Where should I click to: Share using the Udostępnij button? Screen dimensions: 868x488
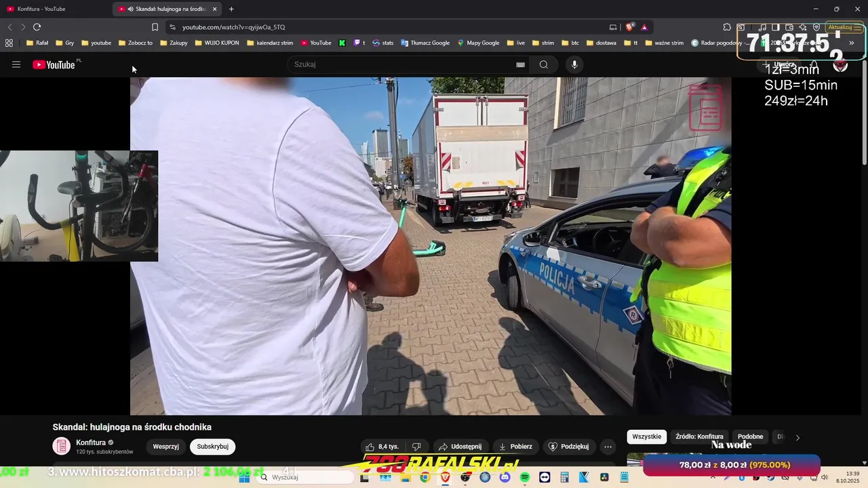tap(460, 447)
